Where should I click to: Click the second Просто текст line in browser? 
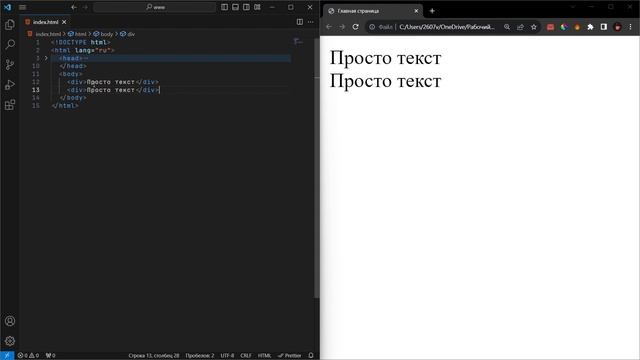385,81
